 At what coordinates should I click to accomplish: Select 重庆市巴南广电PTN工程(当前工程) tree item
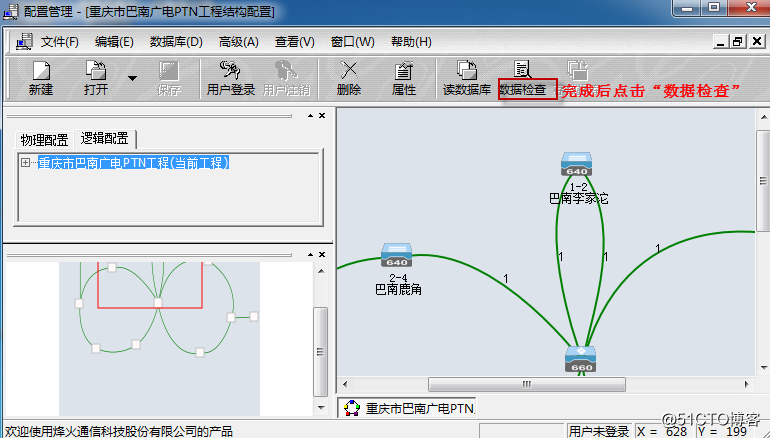coord(134,163)
